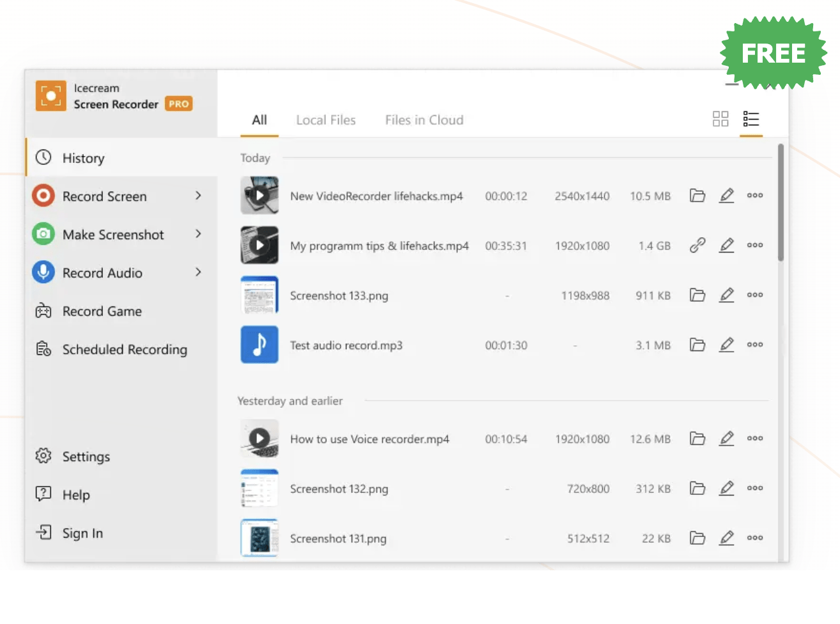Open folder containing Screenshot 132.png

[x=697, y=488]
